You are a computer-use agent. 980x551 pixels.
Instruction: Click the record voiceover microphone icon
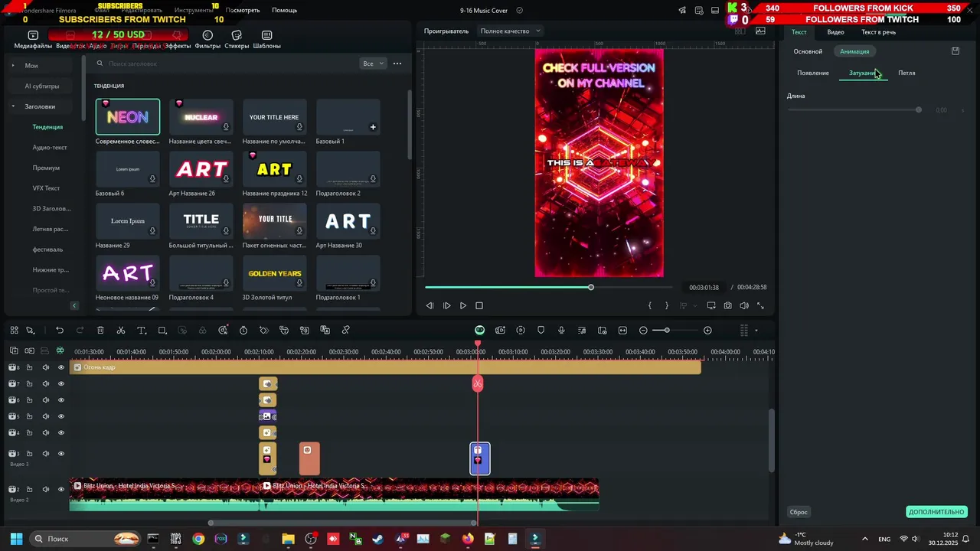click(x=561, y=331)
